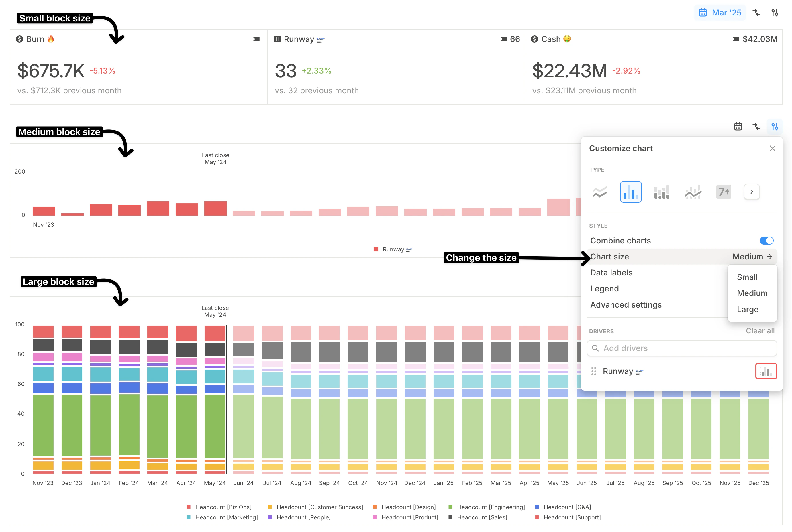Open the Mar '25 date picker
Screen dimensions: 792x532
(720, 13)
